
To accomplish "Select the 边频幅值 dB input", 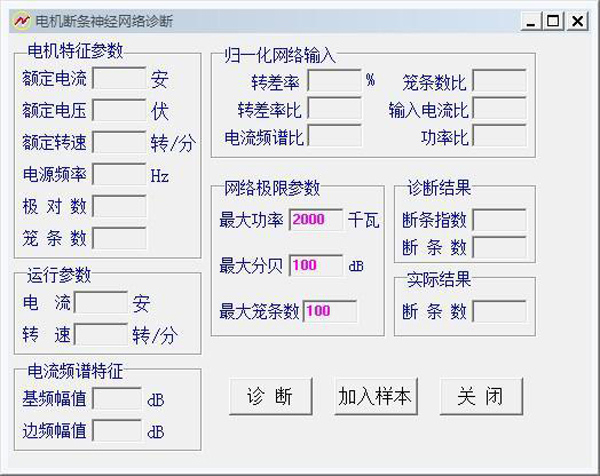I will (x=116, y=430).
